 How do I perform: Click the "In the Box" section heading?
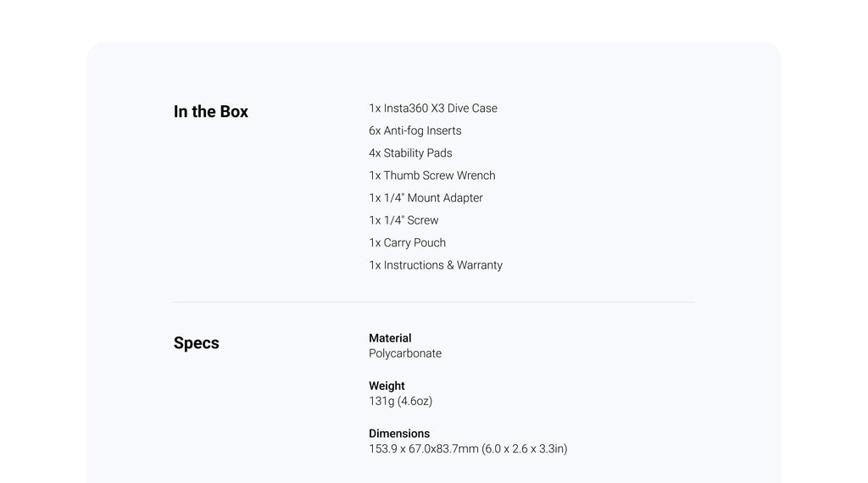coord(210,112)
